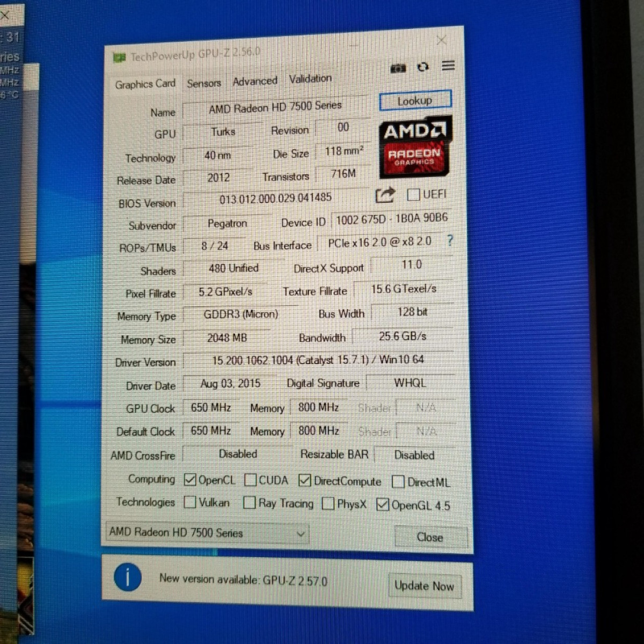Click the Subvendor value 'Pegatron'

pyautogui.click(x=228, y=224)
